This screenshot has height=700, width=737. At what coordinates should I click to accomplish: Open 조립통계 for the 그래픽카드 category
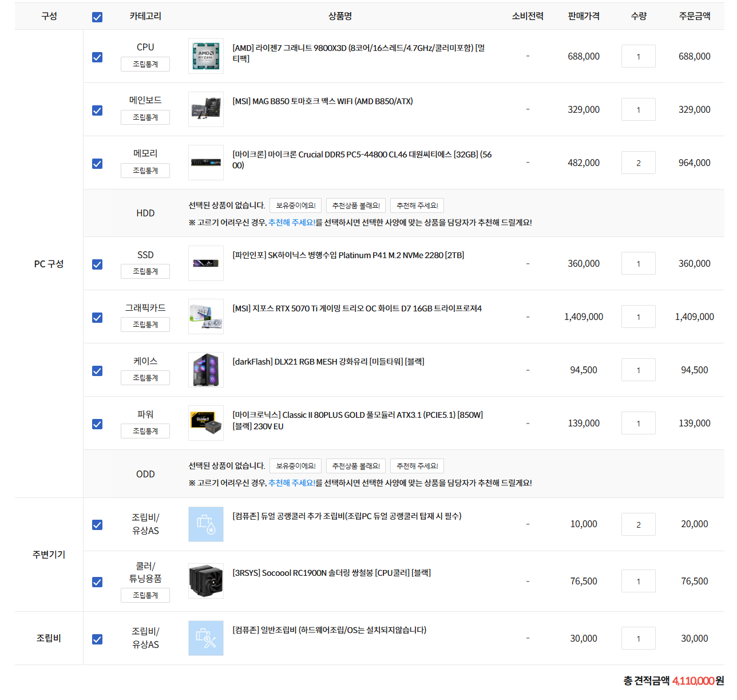pyautogui.click(x=145, y=325)
